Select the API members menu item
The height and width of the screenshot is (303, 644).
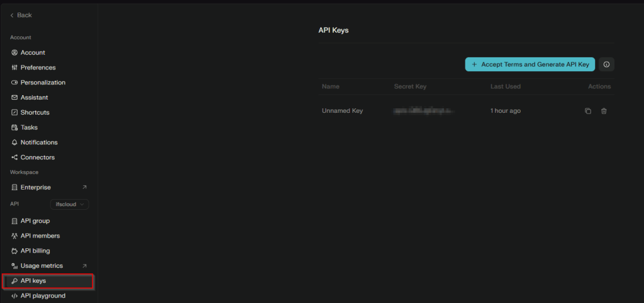pyautogui.click(x=40, y=236)
